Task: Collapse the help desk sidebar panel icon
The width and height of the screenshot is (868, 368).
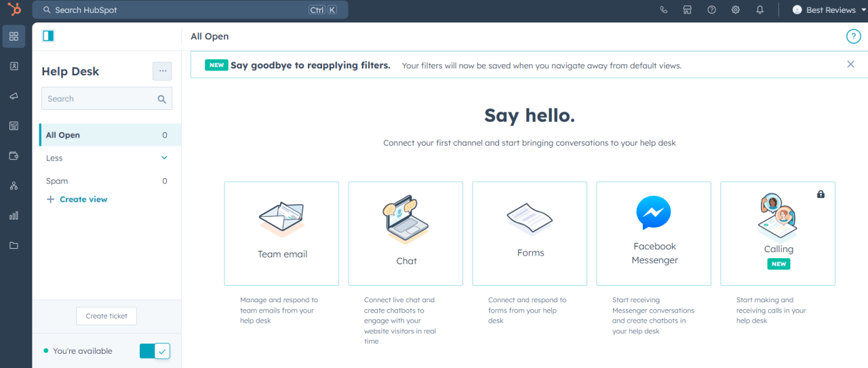Action: pyautogui.click(x=48, y=36)
